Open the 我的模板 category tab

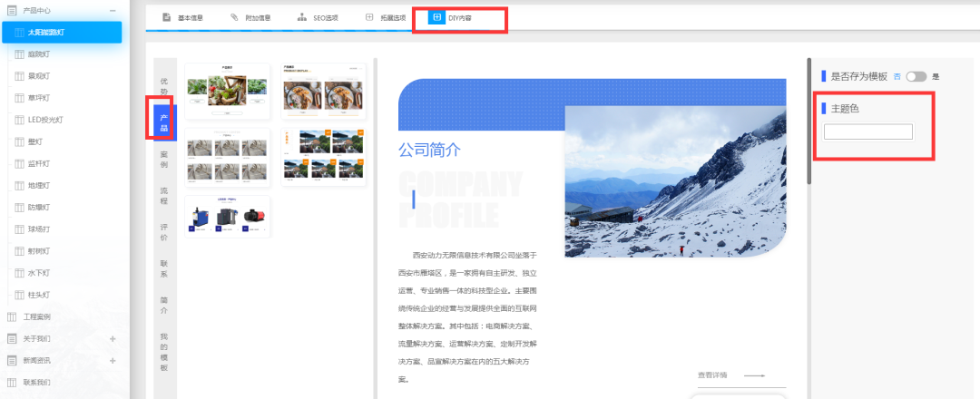(x=164, y=352)
